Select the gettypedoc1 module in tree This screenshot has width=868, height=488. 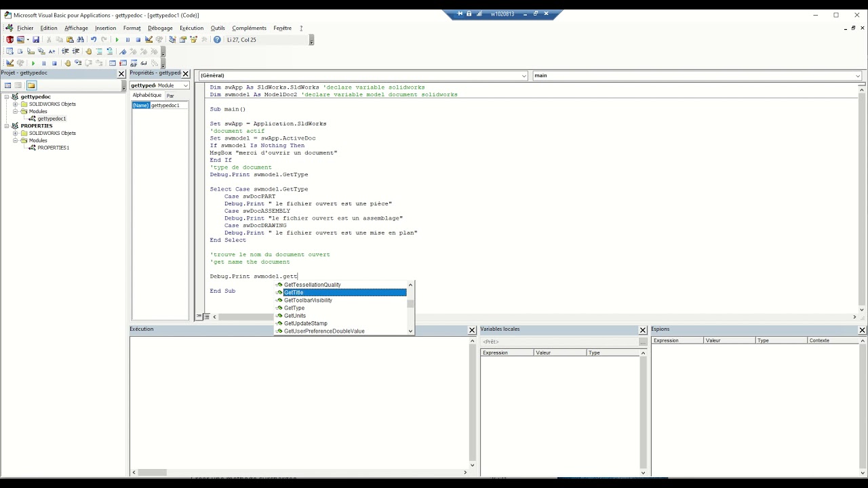[x=52, y=119]
